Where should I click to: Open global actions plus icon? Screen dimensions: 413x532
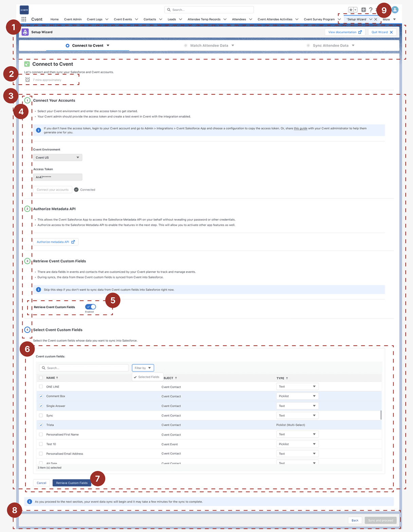[x=363, y=10]
